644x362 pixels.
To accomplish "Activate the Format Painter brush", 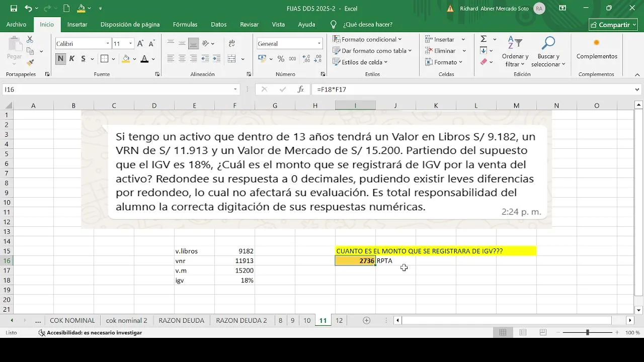I will (x=30, y=62).
